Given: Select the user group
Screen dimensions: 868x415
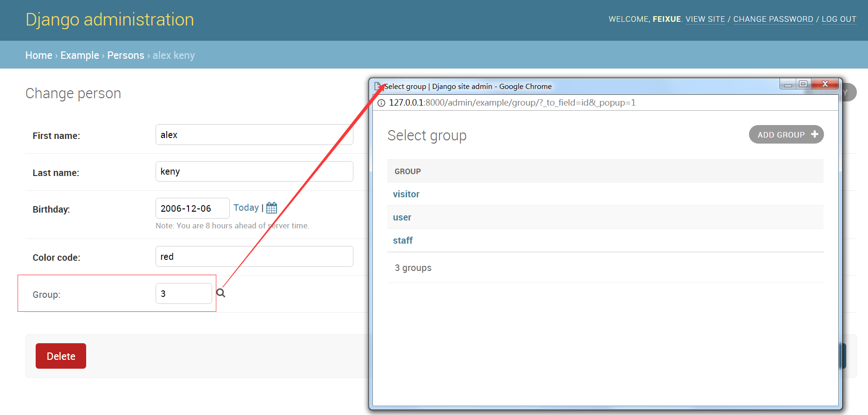Looking at the screenshot, I should (402, 217).
